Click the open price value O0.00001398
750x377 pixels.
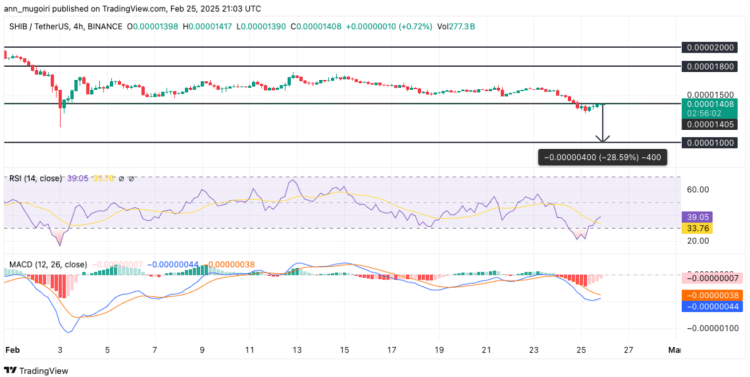tap(152, 27)
